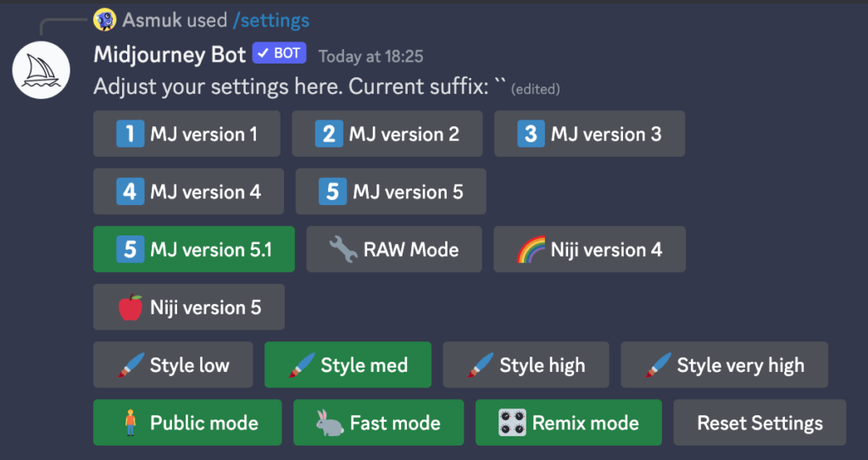868x460 pixels.
Task: Switch to MJ version 4
Action: [188, 191]
